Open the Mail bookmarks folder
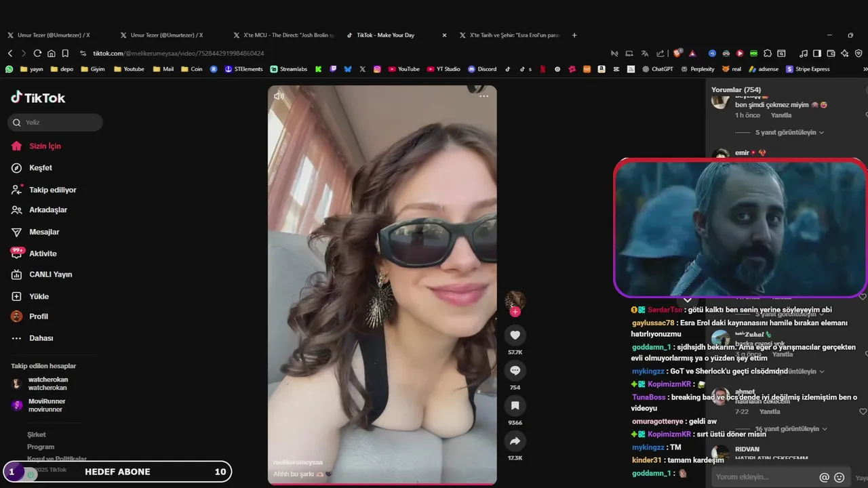The width and height of the screenshot is (868, 488). pos(163,68)
